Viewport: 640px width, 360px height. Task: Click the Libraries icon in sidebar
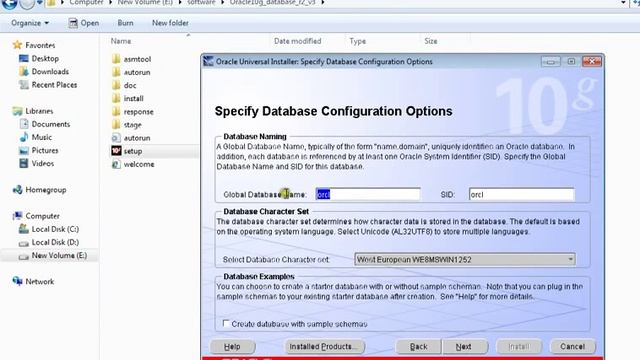pos(17,111)
